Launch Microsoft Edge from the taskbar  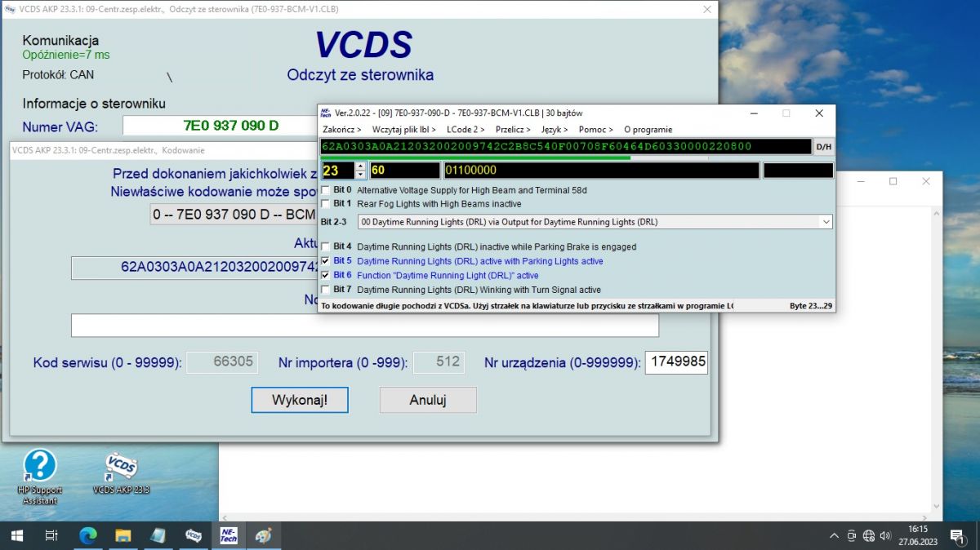(87, 535)
